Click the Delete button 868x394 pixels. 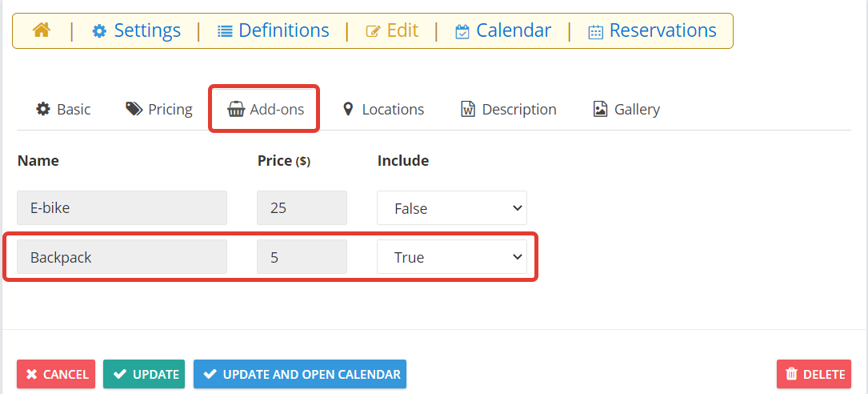[x=814, y=374]
